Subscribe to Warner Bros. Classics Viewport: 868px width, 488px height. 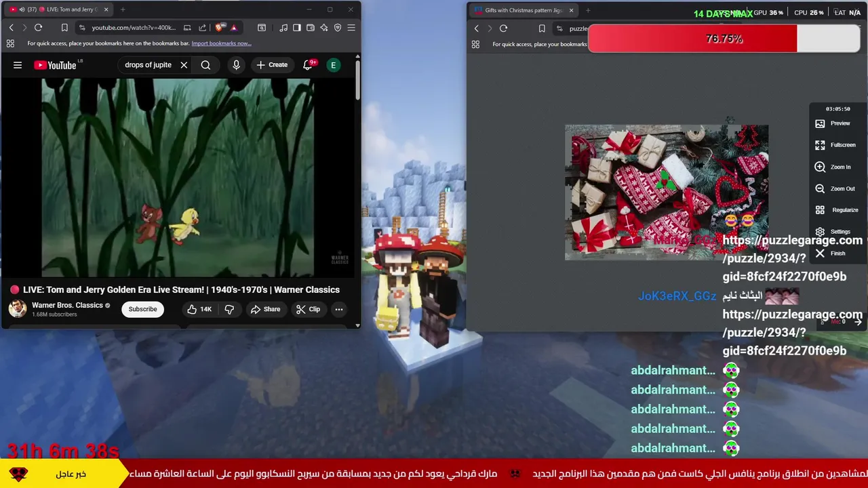pos(142,309)
